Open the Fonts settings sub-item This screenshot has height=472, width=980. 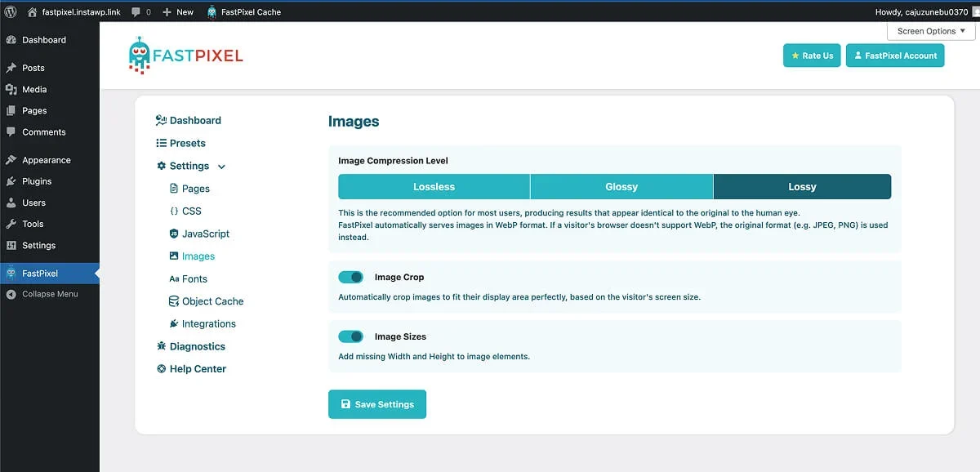coord(188,278)
